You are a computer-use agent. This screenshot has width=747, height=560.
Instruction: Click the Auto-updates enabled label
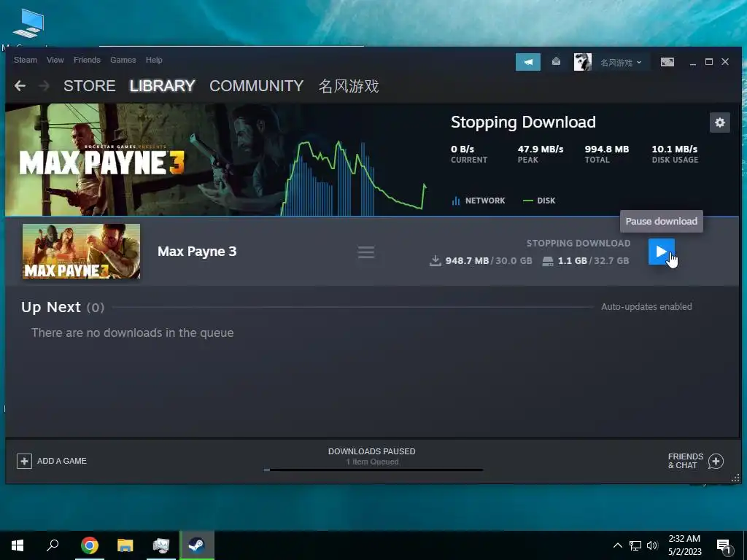point(646,307)
